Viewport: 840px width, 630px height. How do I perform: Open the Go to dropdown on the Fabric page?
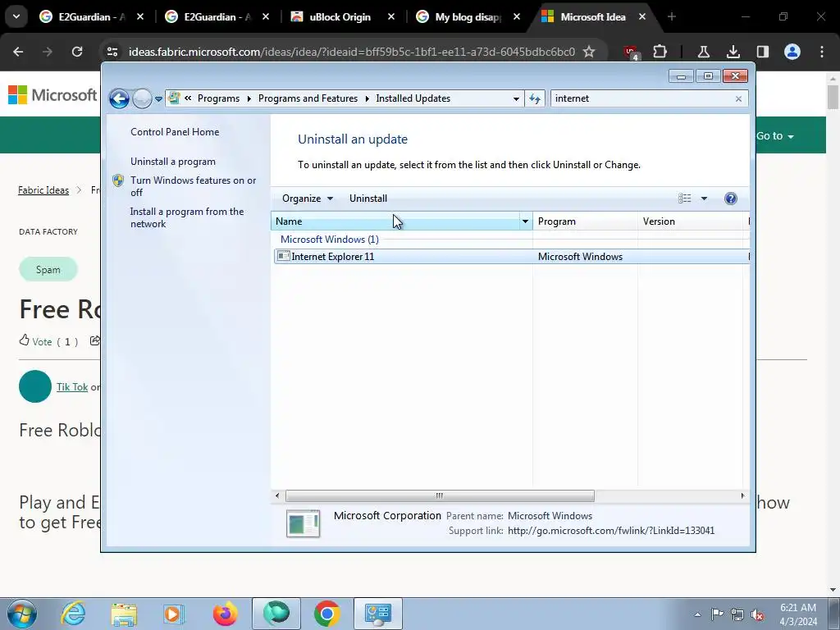coord(774,136)
